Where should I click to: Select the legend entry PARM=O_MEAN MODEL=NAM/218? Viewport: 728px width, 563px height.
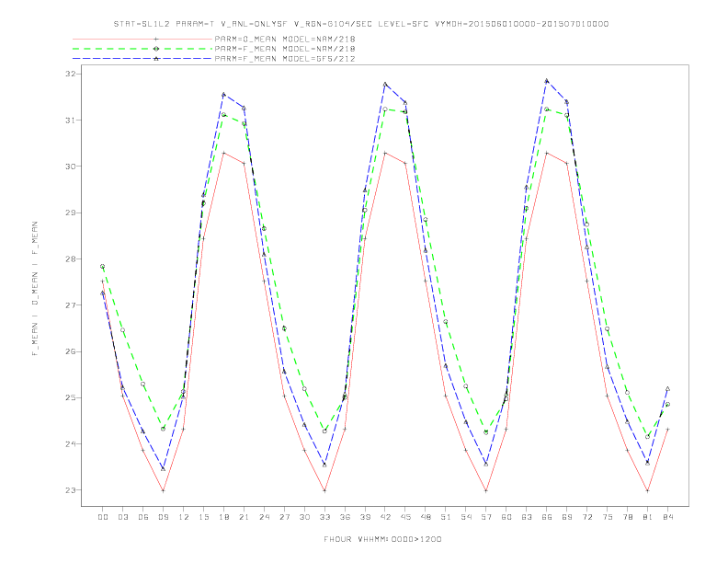point(285,39)
